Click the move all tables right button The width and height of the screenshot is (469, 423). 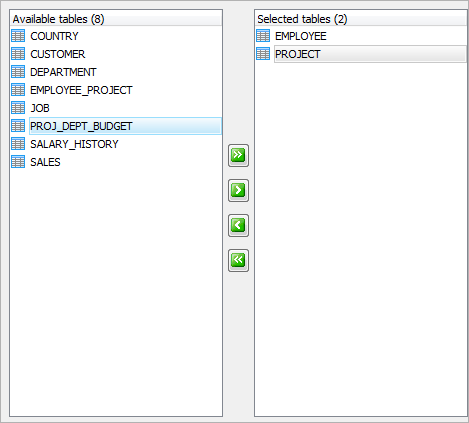[x=238, y=155]
